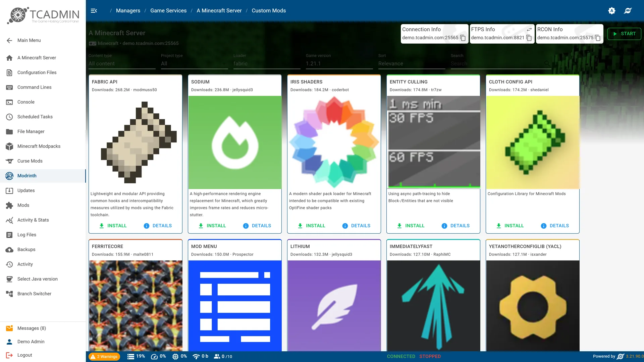Collapse the sidebar with the menu icon
Viewport: 644px width, 362px height.
coord(94,11)
